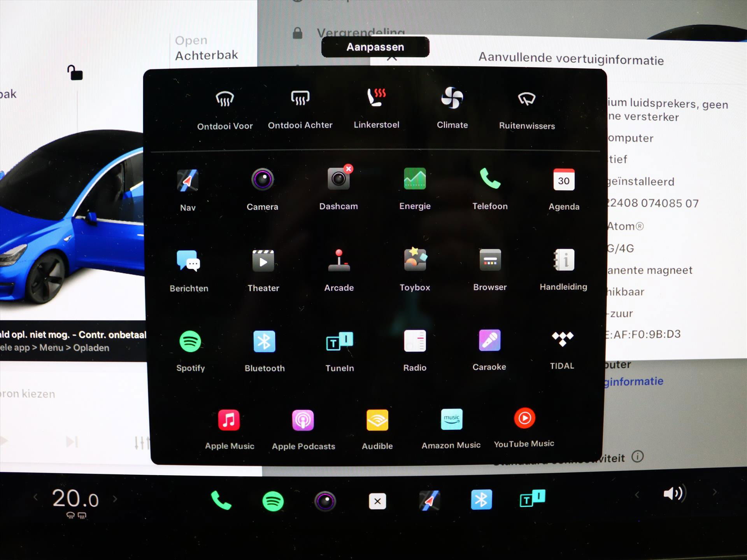747x560 pixels.
Task: Open the Radio app
Action: 415,351
